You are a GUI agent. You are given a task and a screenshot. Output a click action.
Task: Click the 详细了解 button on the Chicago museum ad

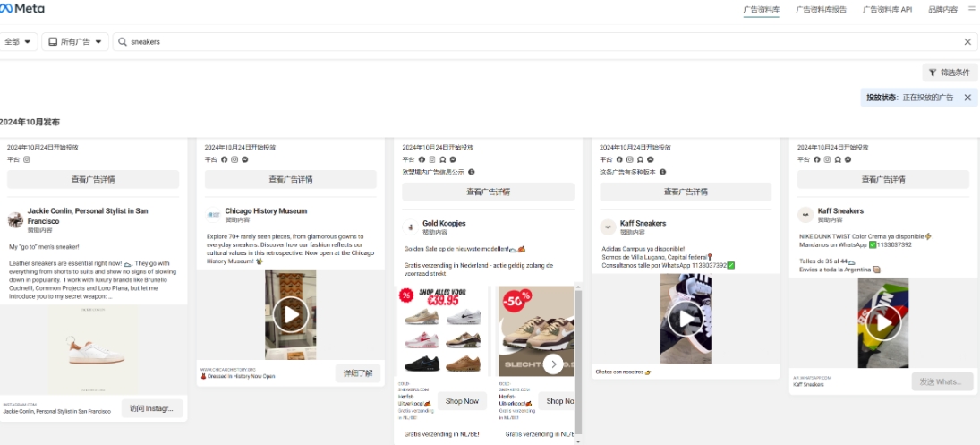point(358,373)
